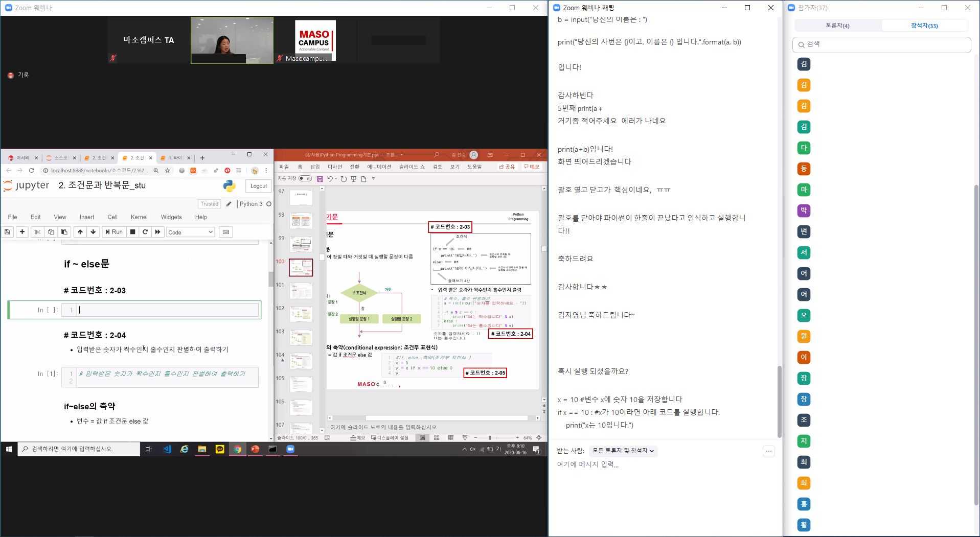Adjust the PowerPoint zoom slider
The width and height of the screenshot is (980, 537).
[490, 438]
